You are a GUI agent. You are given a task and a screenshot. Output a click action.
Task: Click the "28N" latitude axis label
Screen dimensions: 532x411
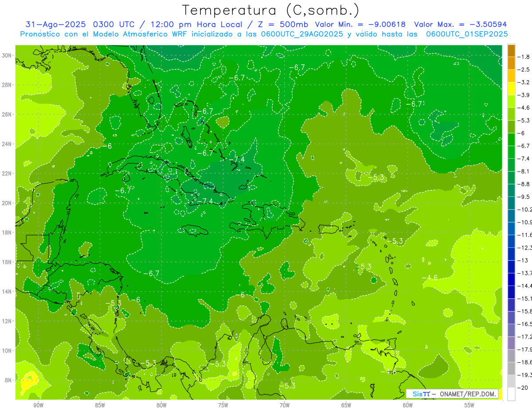(x=7, y=85)
